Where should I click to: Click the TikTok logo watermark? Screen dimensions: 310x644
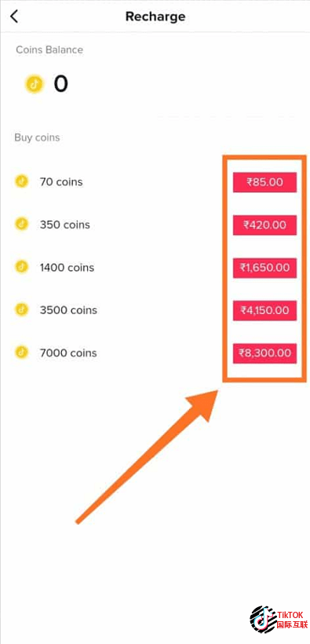tap(279, 617)
